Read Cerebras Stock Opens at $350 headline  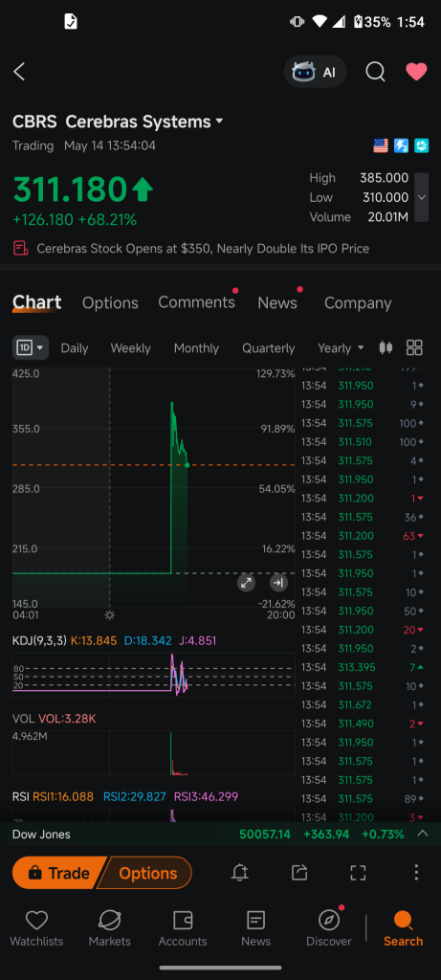203,249
